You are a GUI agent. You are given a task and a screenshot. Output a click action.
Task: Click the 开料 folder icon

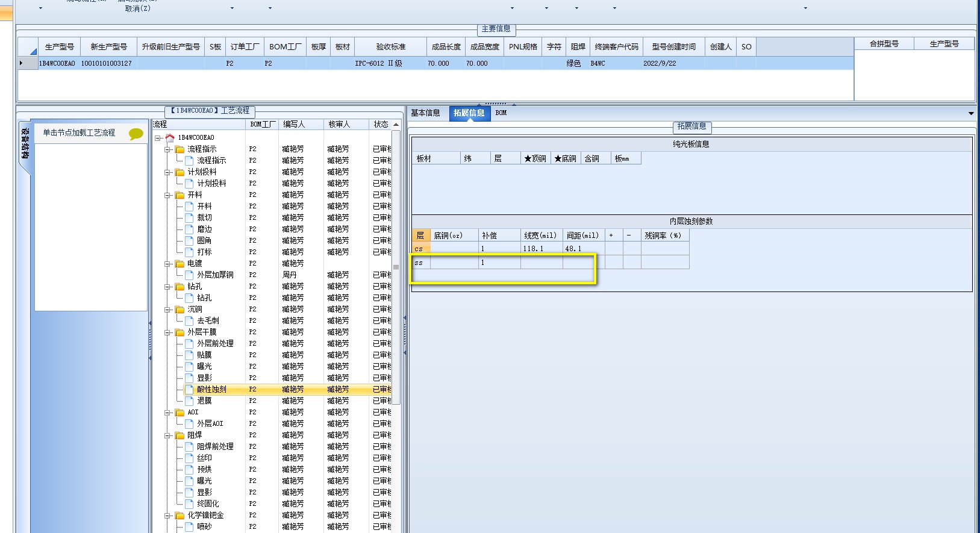click(179, 195)
